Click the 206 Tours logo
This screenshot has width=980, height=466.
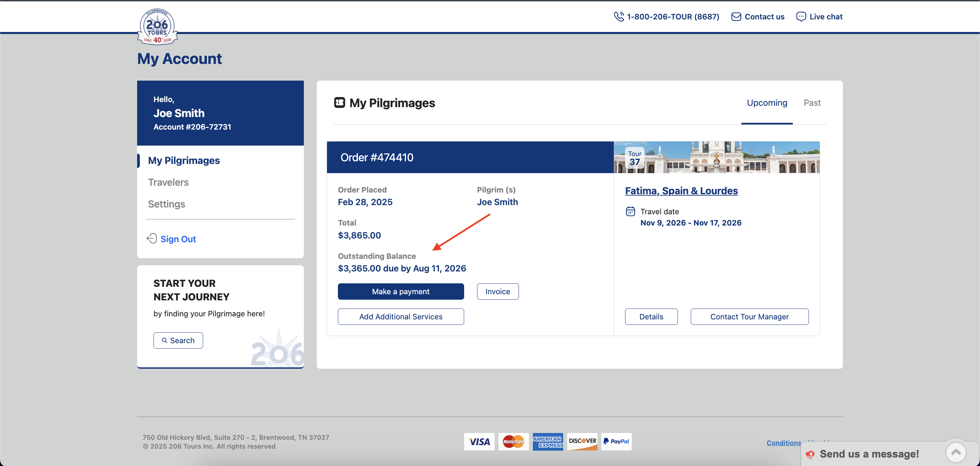pos(157,27)
